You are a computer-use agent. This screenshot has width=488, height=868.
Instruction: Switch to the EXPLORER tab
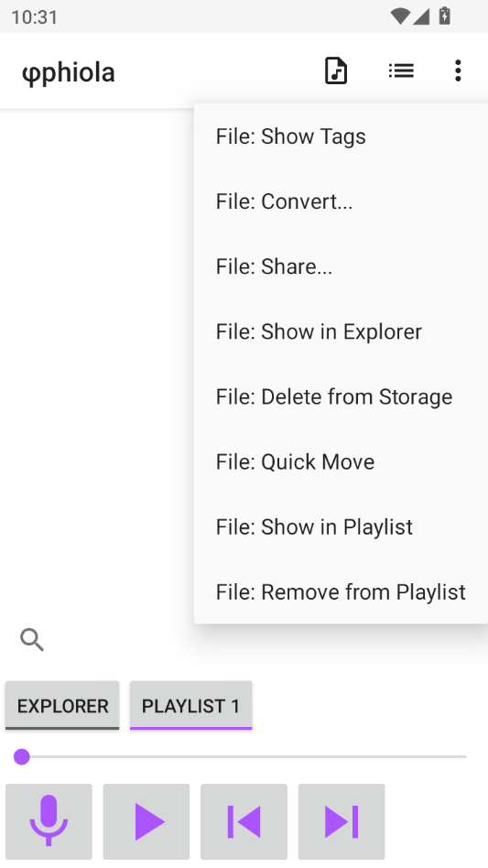tap(62, 705)
